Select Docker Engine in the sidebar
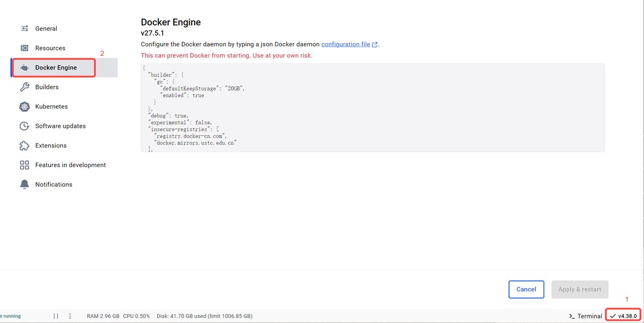 tap(64, 67)
